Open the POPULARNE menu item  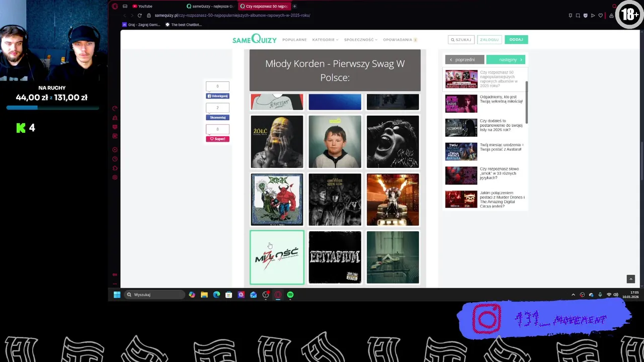tap(294, 40)
